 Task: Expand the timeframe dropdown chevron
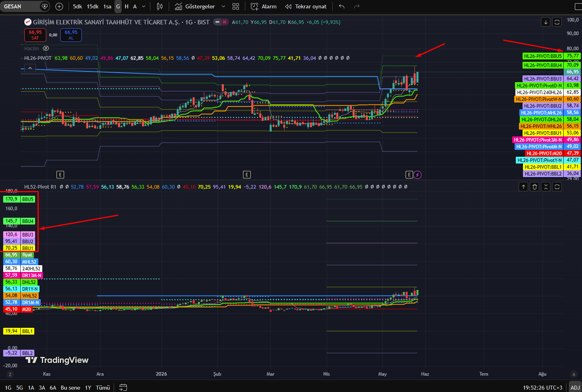tap(144, 6)
